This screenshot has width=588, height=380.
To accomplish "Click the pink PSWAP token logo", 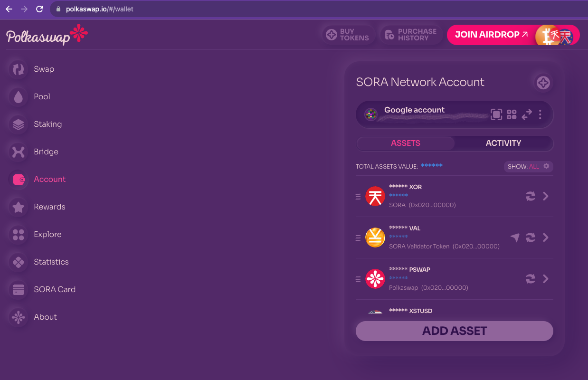I will tap(375, 279).
